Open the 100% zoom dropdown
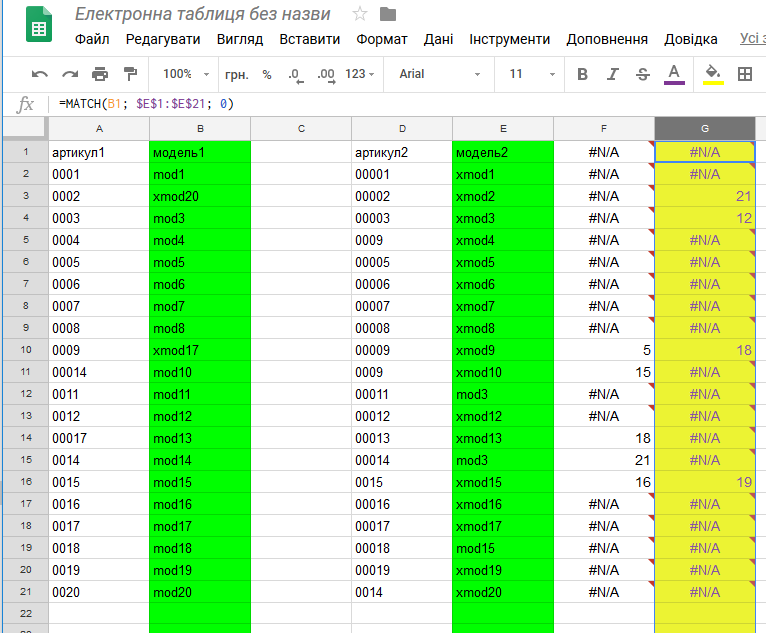Screen dimensions: 766x633 click(186, 74)
